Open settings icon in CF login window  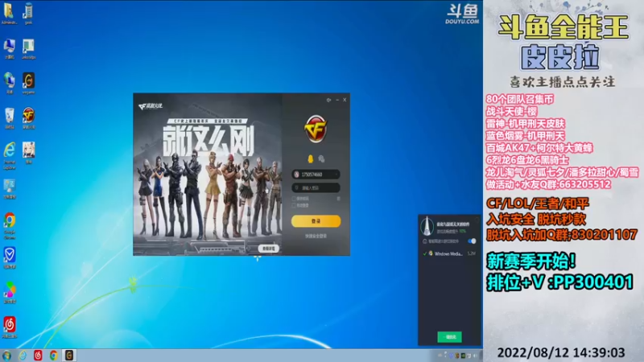click(328, 100)
